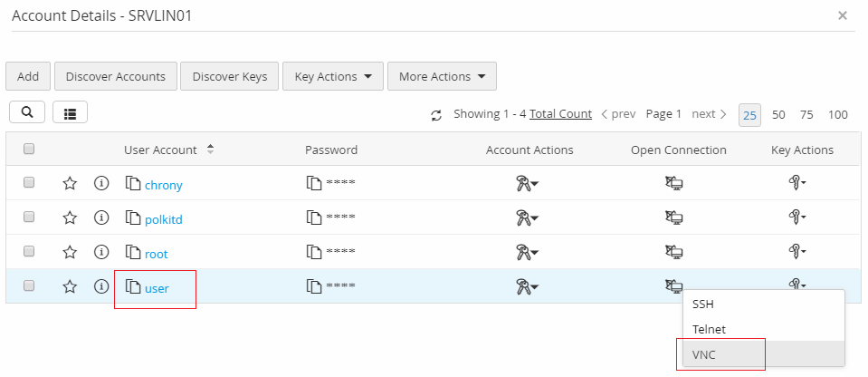Open connection icon for the root account
The height and width of the screenshot is (377, 868).
[673, 253]
